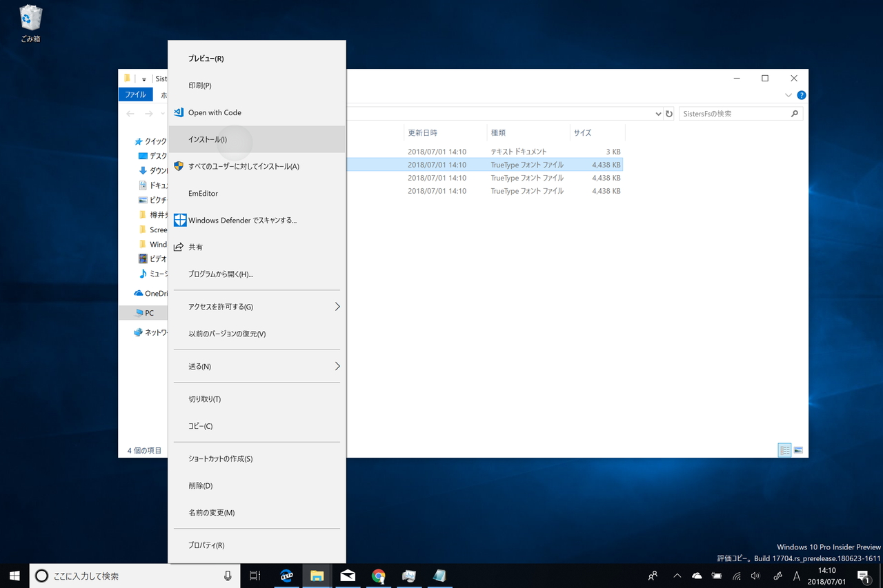Viewport: 883px width, 588px height.
Task: Switch to large icons view using the status bar toggle
Action: coord(797,449)
